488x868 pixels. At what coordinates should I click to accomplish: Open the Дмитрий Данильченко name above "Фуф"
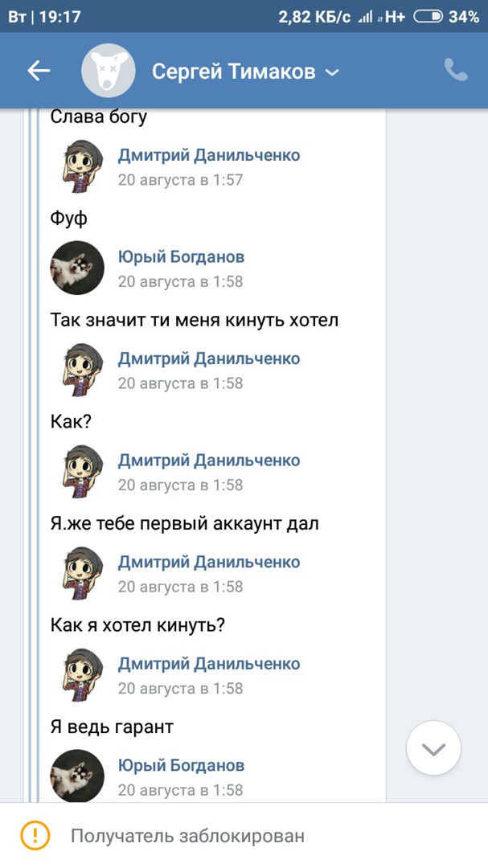(209, 155)
